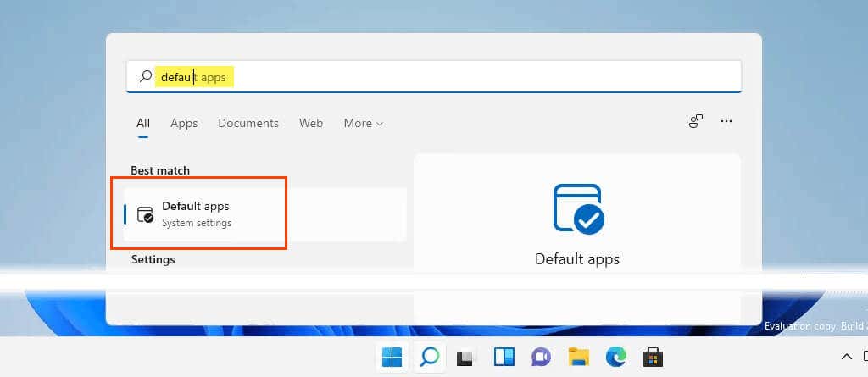868x377 pixels.
Task: Open the three-dot options menu
Action: tap(726, 121)
